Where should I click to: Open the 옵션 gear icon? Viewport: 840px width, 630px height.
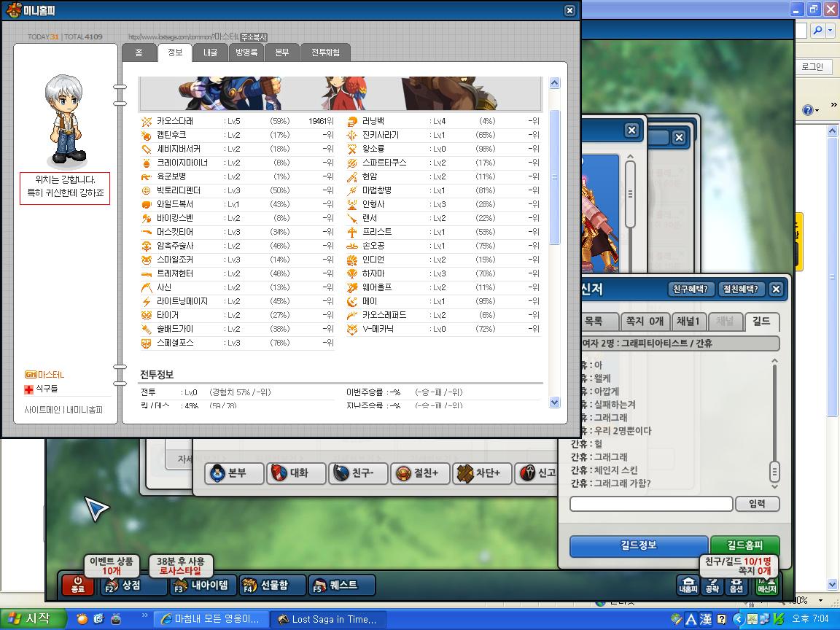[x=736, y=585]
